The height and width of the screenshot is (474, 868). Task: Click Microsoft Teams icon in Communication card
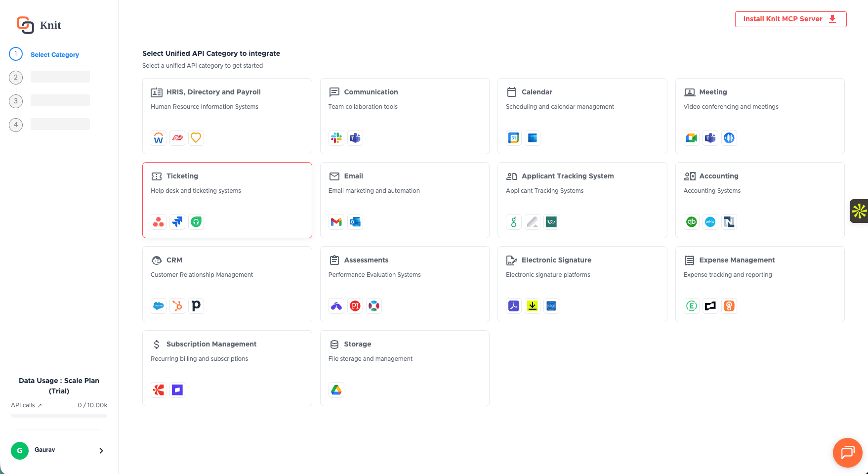pyautogui.click(x=355, y=138)
